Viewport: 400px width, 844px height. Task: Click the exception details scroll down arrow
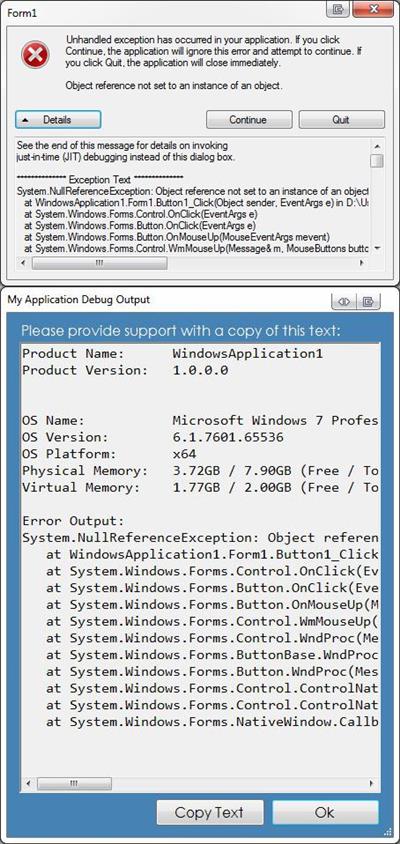pyautogui.click(x=377, y=248)
